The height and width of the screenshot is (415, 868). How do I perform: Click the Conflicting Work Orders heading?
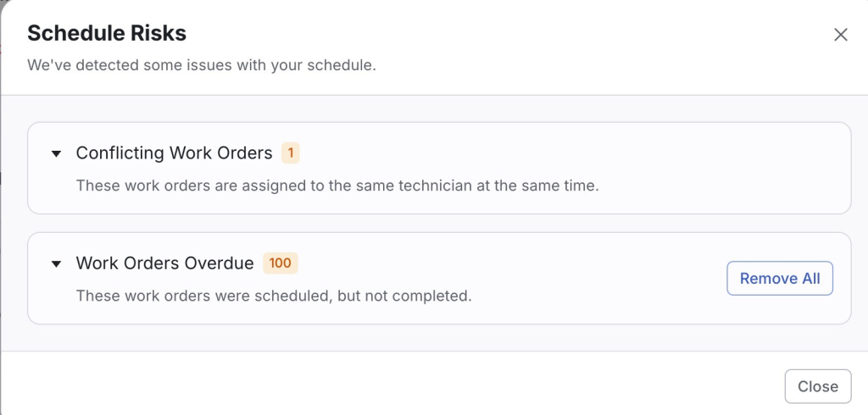pyautogui.click(x=174, y=153)
